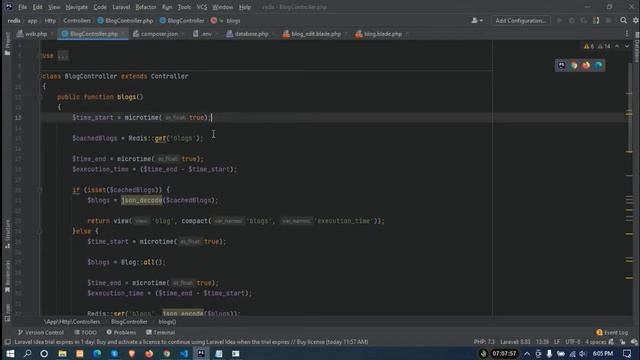Viewport: 640px width, 360px height.
Task: Click Controllers breadcrumb in navigation bar
Action: pyautogui.click(x=77, y=20)
